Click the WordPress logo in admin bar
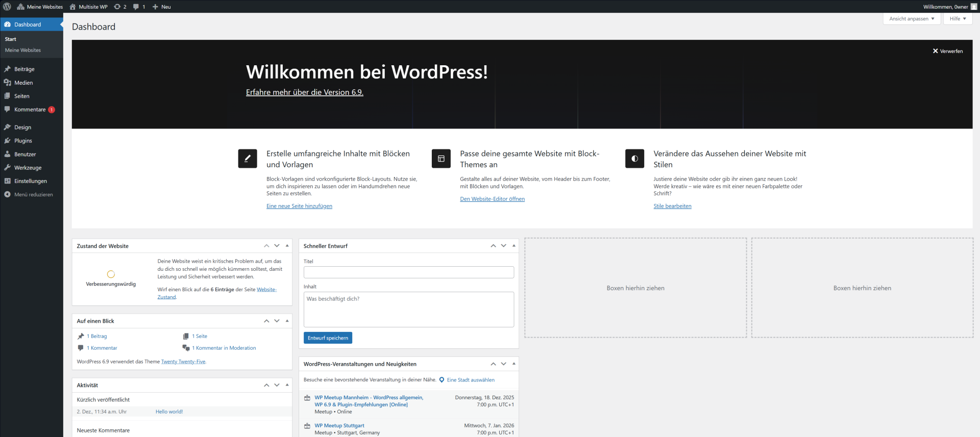 tap(7, 7)
